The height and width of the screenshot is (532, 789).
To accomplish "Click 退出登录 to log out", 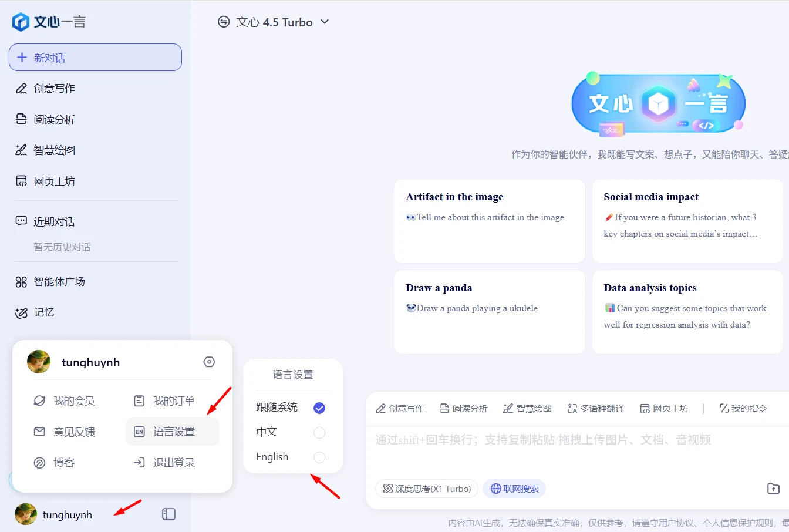I will (164, 463).
